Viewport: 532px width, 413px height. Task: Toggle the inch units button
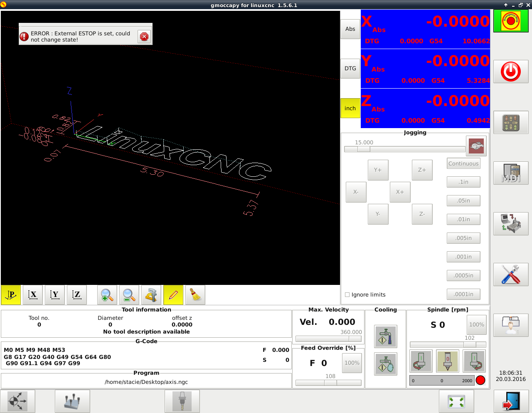point(350,108)
